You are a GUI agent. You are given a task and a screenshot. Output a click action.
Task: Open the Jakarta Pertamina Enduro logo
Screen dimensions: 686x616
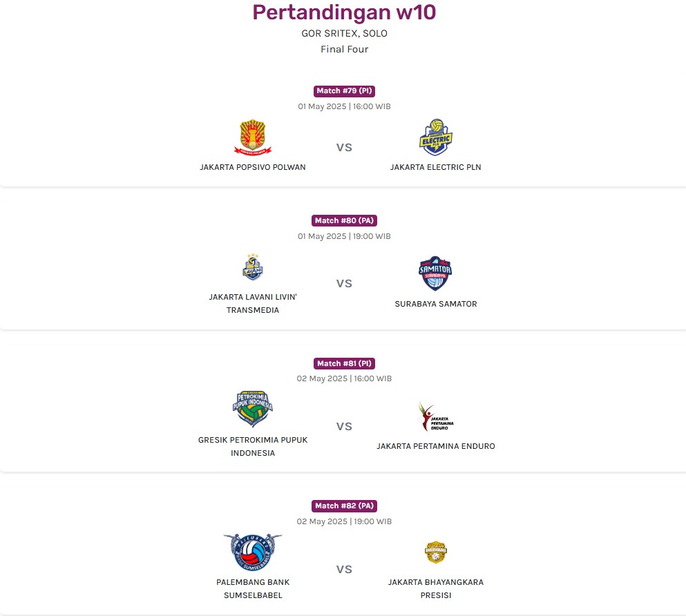click(x=436, y=416)
